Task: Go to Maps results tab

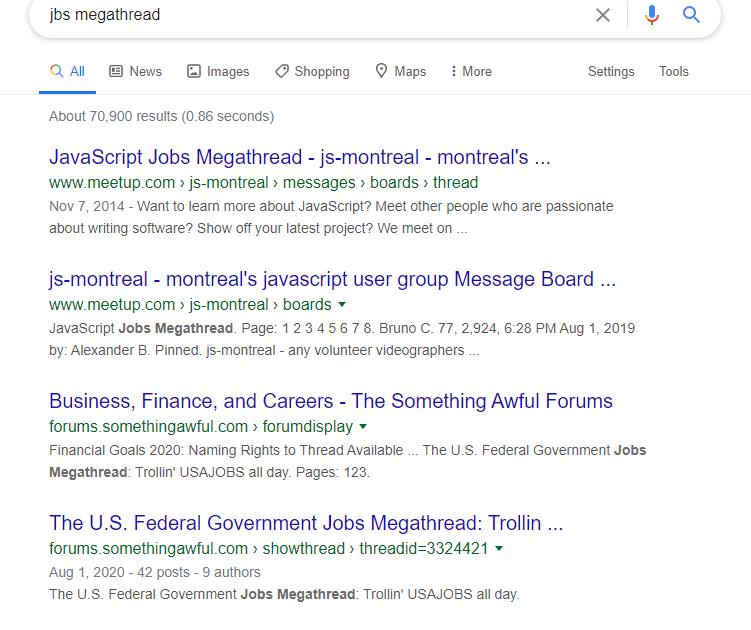Action: [x=400, y=71]
